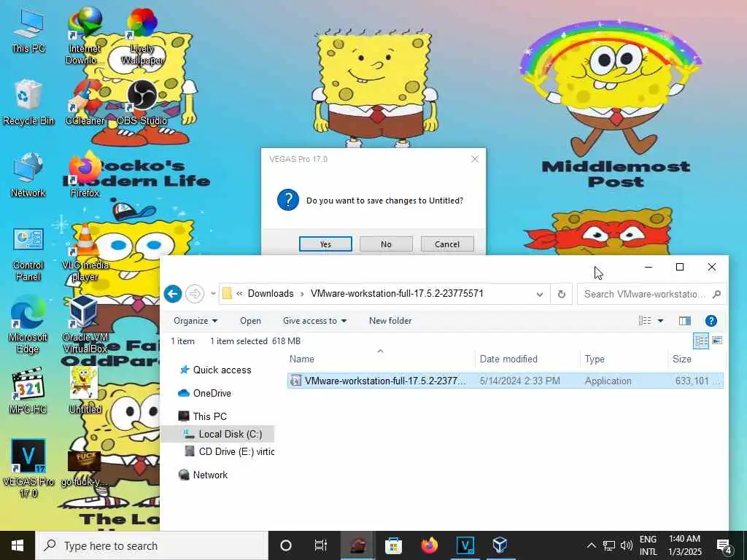
Task: Select the Recycle Bin desktop icon
Action: coord(28,102)
